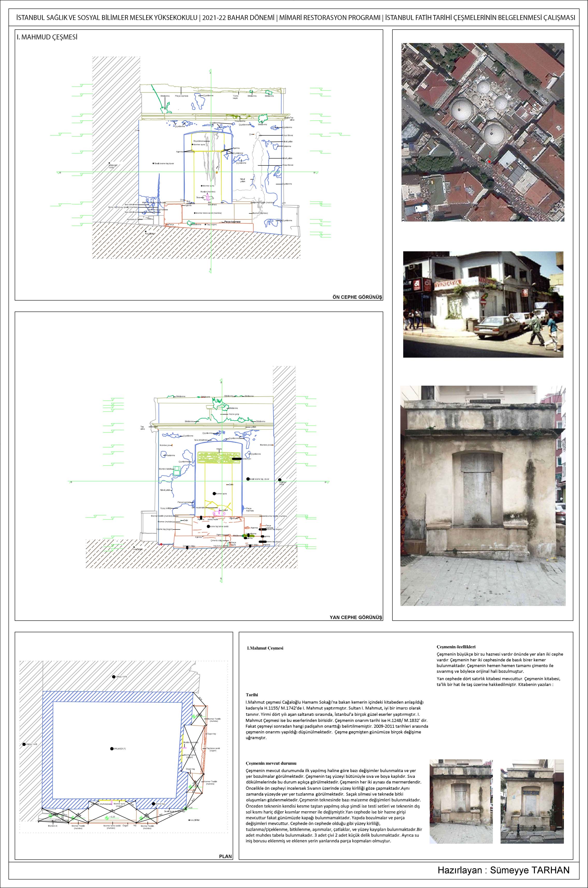Click the 'YAN CEPHE GÖRÜNÜŞ' caption

pos(356,617)
